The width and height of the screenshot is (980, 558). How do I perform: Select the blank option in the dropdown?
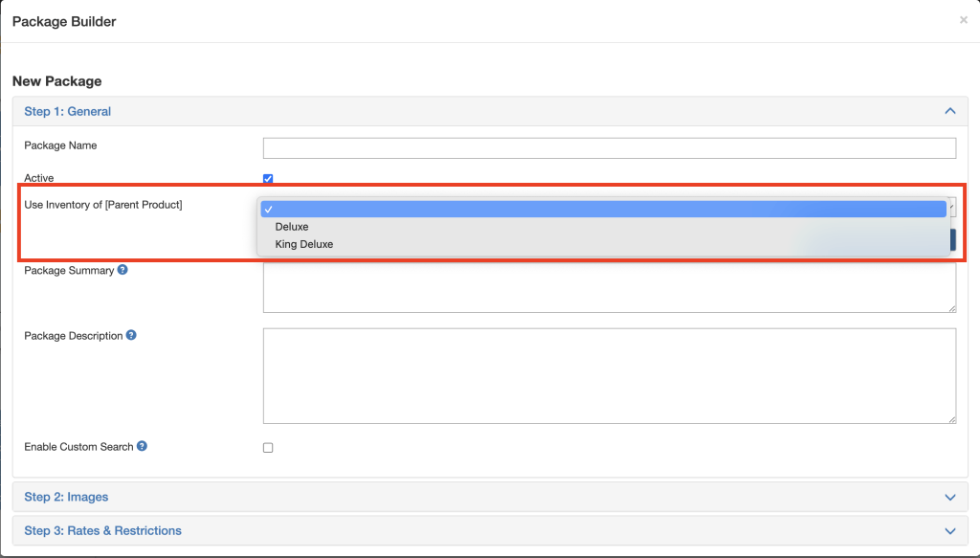tap(603, 209)
